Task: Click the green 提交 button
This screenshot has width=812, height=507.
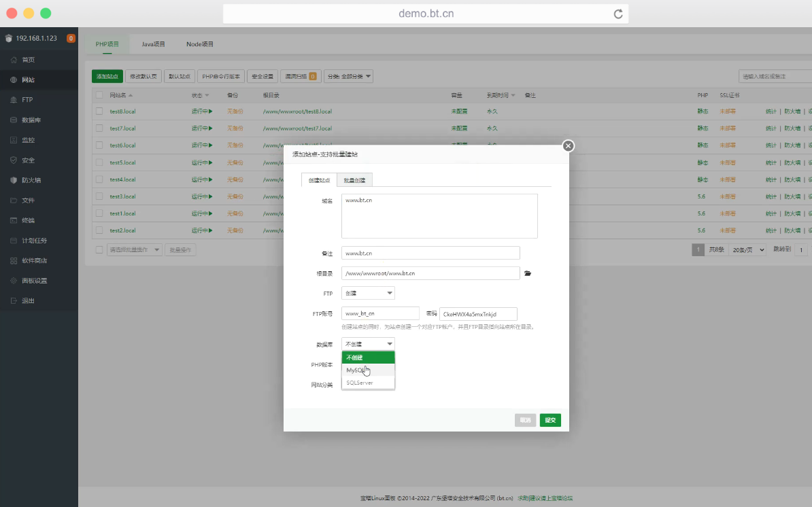Action: point(550,420)
